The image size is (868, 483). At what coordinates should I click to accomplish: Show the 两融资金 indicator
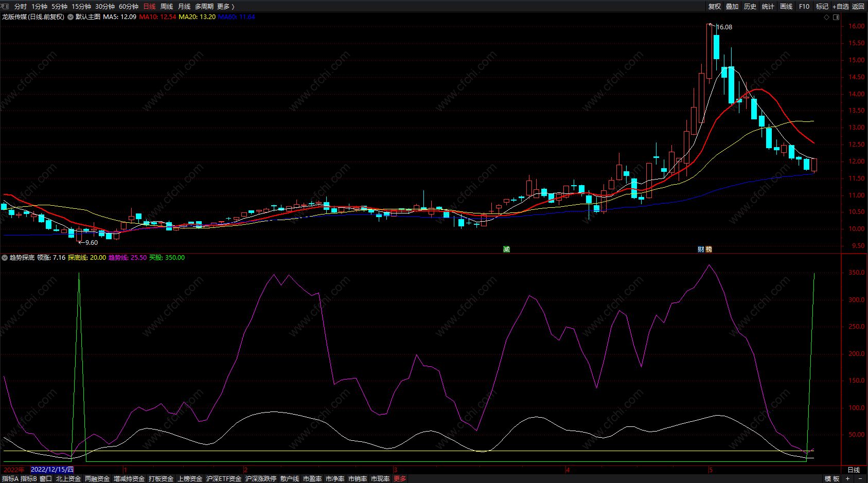click(x=97, y=479)
